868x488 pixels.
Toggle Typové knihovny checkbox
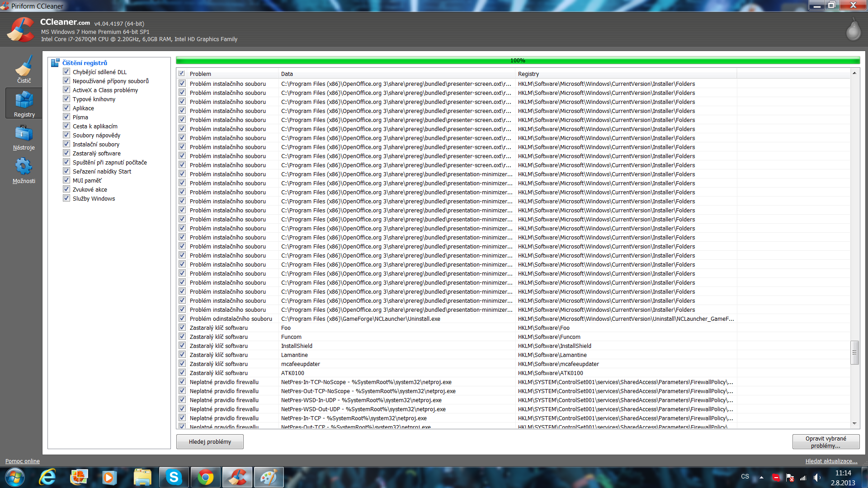pyautogui.click(x=66, y=99)
